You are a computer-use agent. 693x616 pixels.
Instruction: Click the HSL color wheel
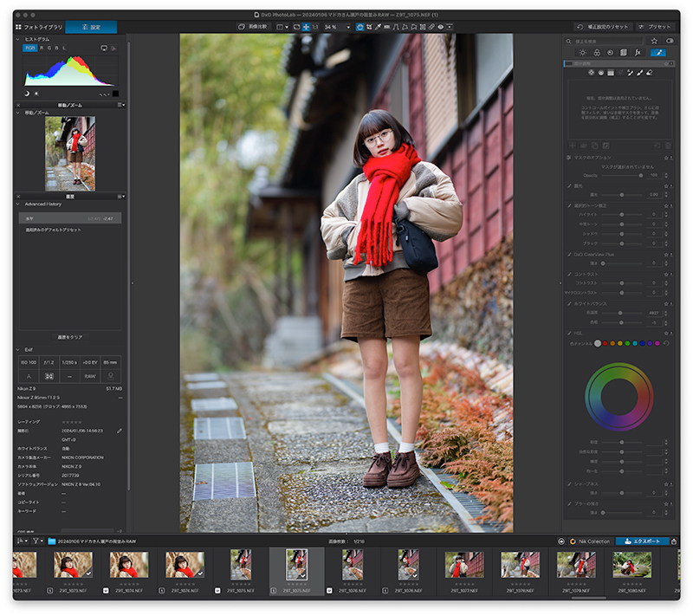pos(619,397)
